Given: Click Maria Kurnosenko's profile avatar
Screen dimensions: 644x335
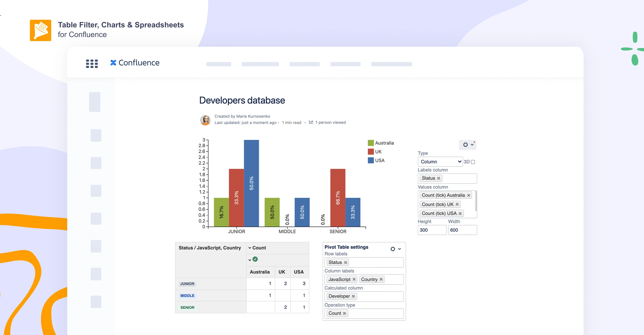Looking at the screenshot, I should (x=205, y=120).
